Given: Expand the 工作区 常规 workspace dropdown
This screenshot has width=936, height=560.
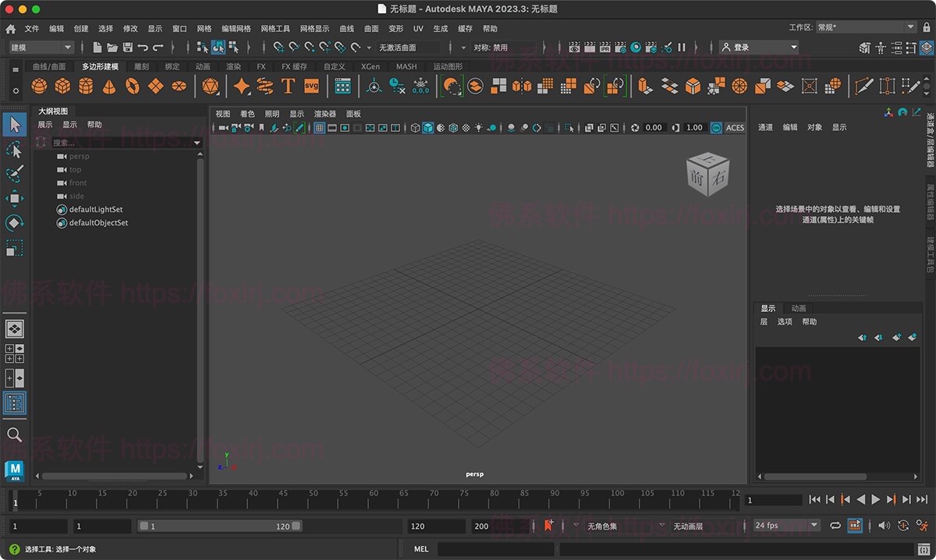Looking at the screenshot, I should click(866, 27).
